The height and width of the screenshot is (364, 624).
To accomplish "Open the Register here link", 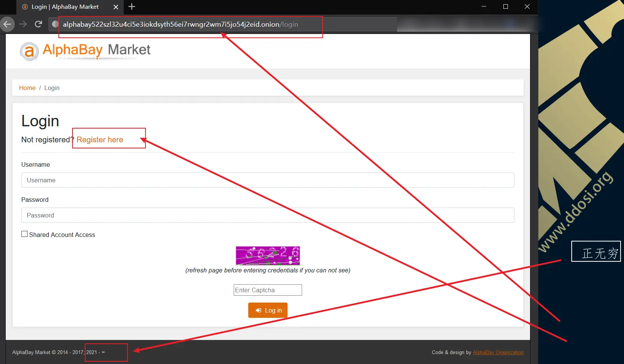I will click(x=100, y=140).
